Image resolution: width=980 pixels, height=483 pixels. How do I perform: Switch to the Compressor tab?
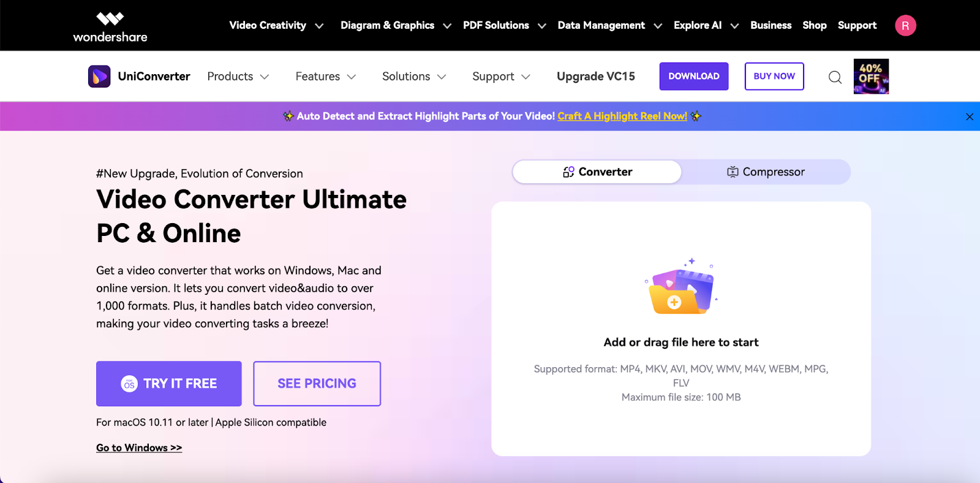(x=766, y=172)
